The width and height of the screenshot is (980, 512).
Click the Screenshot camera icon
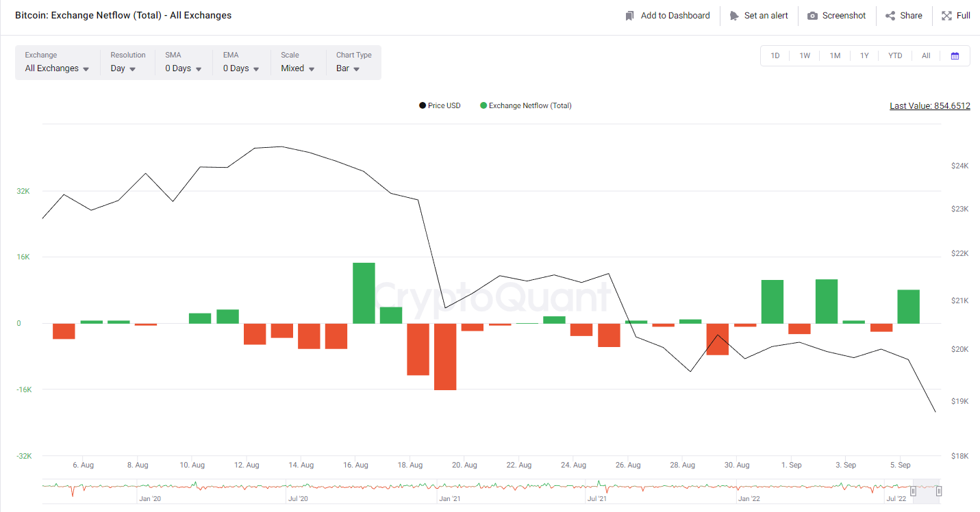click(x=812, y=16)
